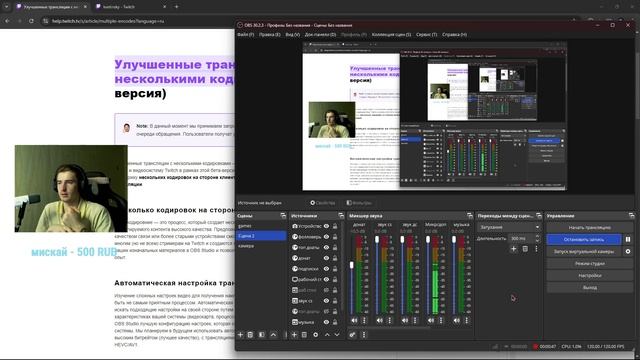
Task: Open advanced audio properties gears in mixer toolbar
Action: click(x=352, y=335)
